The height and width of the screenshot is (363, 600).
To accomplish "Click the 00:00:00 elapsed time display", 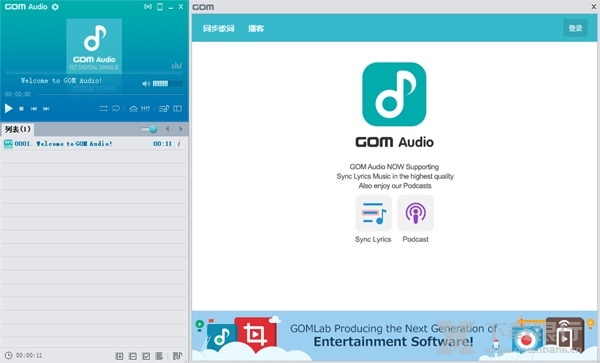I will tap(18, 94).
